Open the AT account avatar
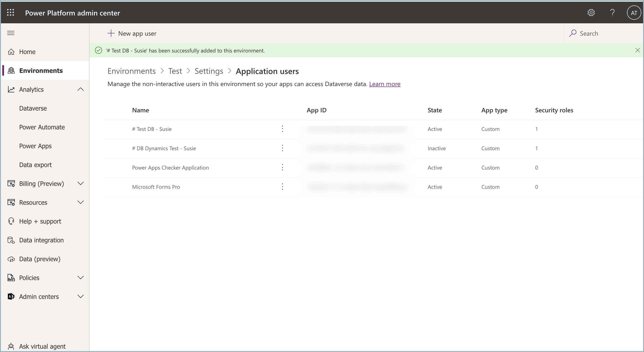 click(634, 13)
